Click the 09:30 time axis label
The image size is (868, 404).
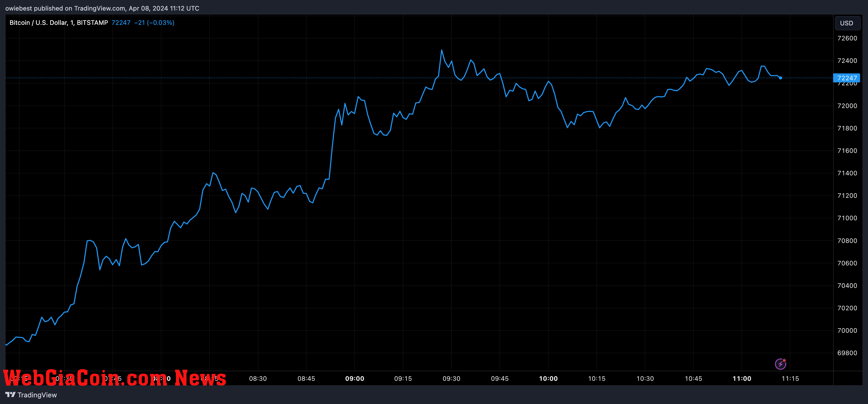point(451,378)
